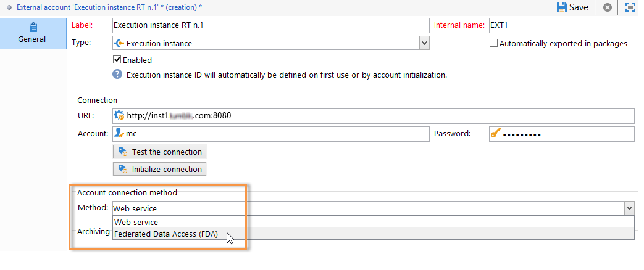Click the Save floppy disk icon
644x270 pixels.
(561, 7)
